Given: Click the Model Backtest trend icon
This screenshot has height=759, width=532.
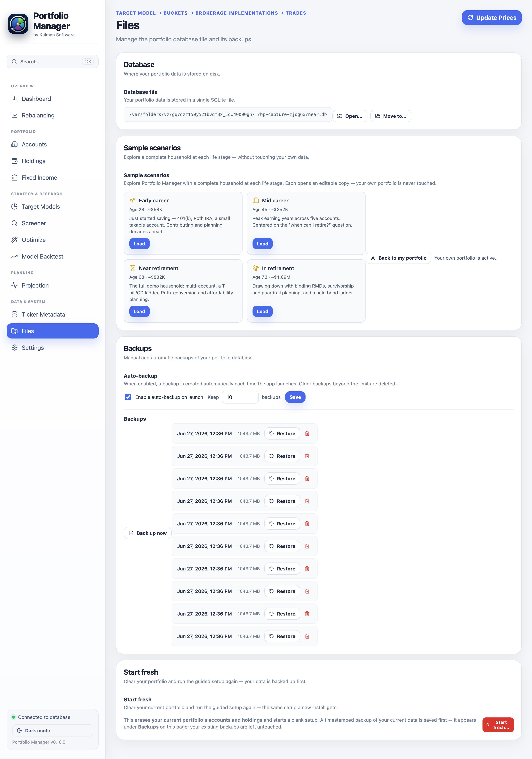Looking at the screenshot, I should tap(14, 257).
